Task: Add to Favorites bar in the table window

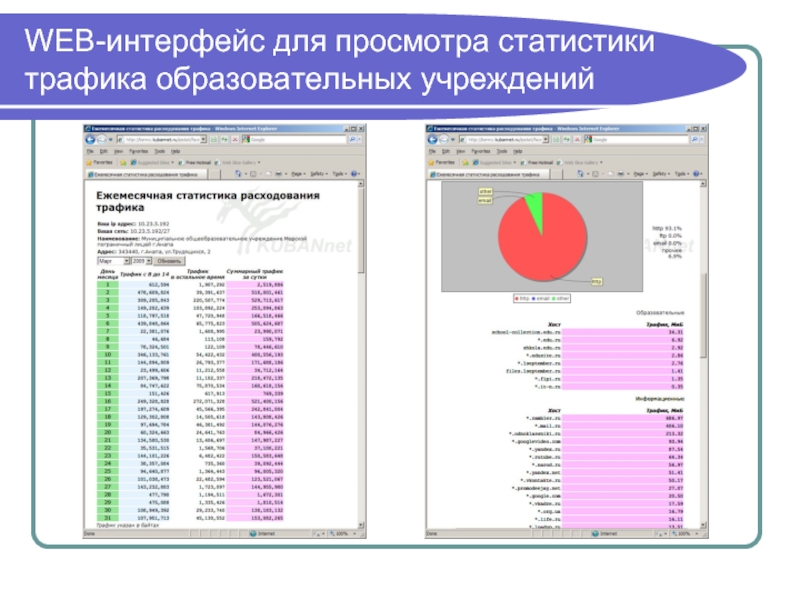Action: 123,162
